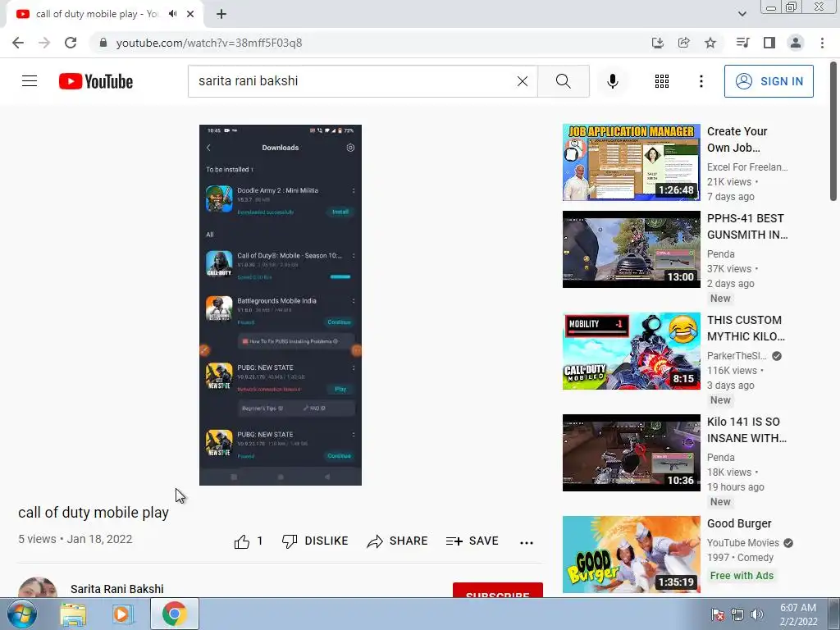Open the YouTube apps grid icon

[662, 81]
